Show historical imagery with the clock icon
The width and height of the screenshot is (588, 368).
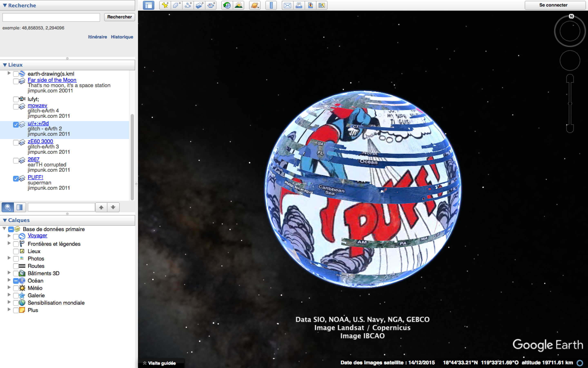pos(227,5)
